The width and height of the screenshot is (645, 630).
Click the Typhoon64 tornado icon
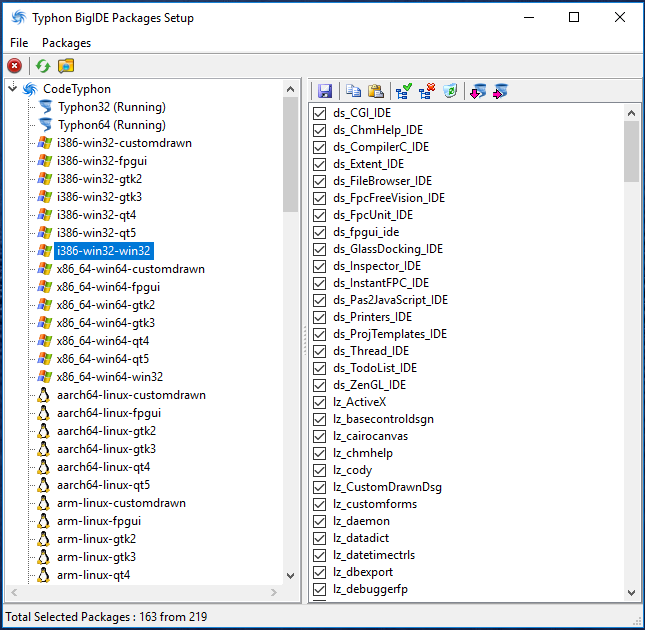pyautogui.click(x=45, y=125)
